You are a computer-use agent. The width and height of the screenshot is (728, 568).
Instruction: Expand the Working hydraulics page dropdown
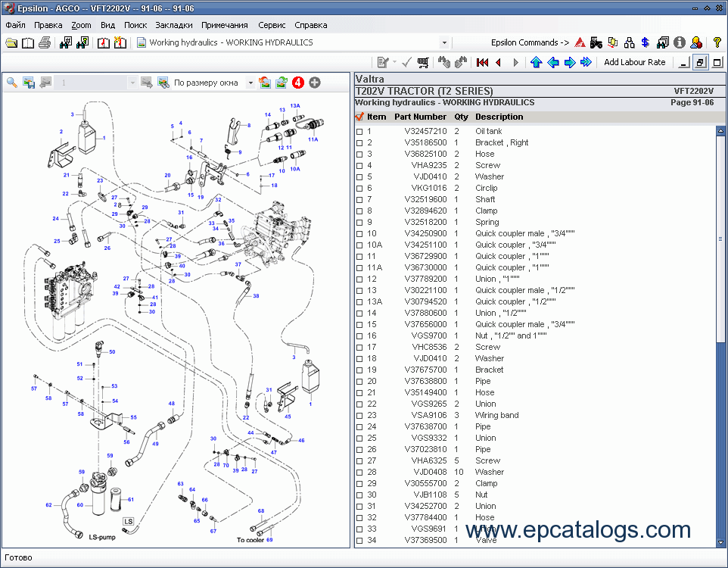click(x=444, y=43)
